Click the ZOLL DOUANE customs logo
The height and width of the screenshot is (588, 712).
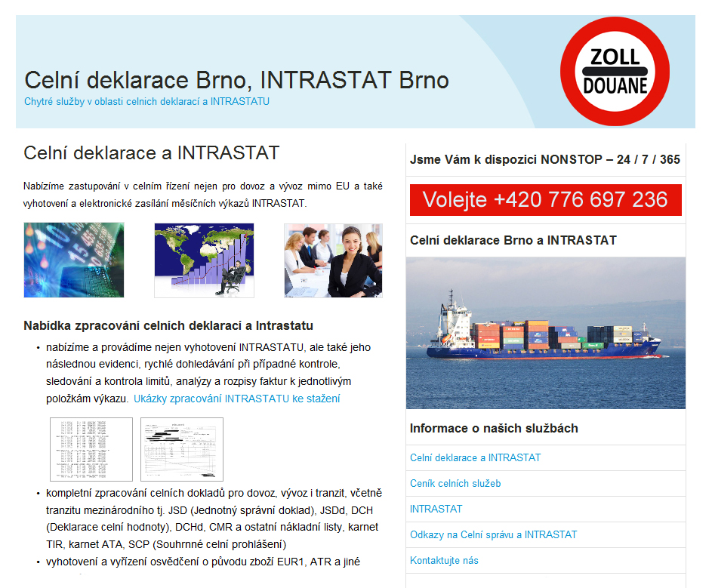tap(615, 72)
